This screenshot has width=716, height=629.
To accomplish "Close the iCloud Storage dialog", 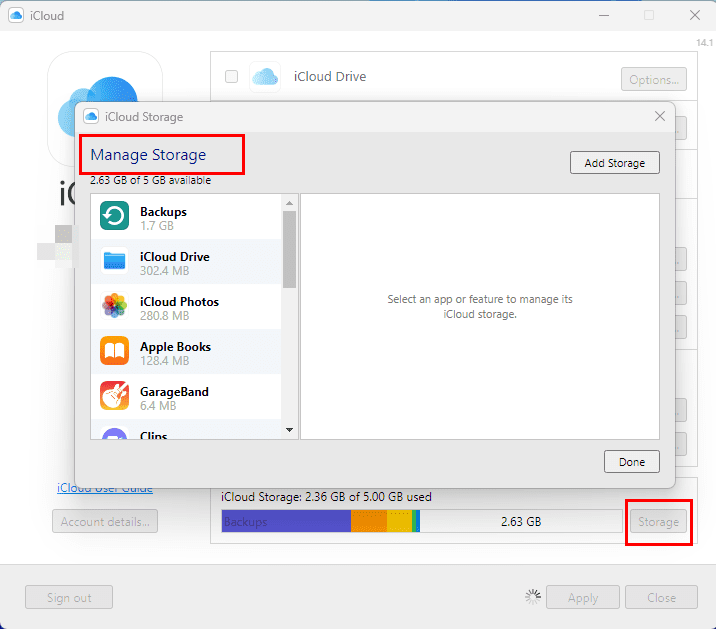I will pyautogui.click(x=659, y=116).
